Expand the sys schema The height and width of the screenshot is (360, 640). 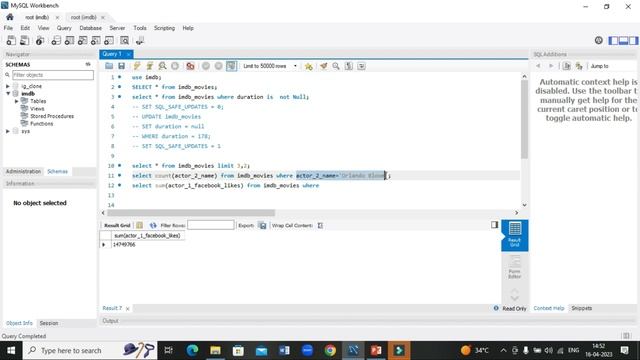[8, 131]
